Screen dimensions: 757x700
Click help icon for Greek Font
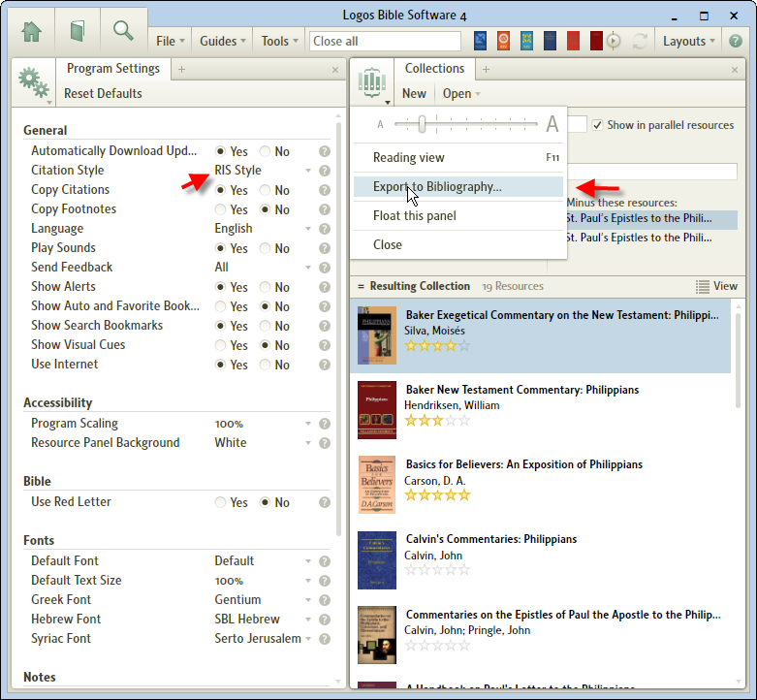point(325,600)
